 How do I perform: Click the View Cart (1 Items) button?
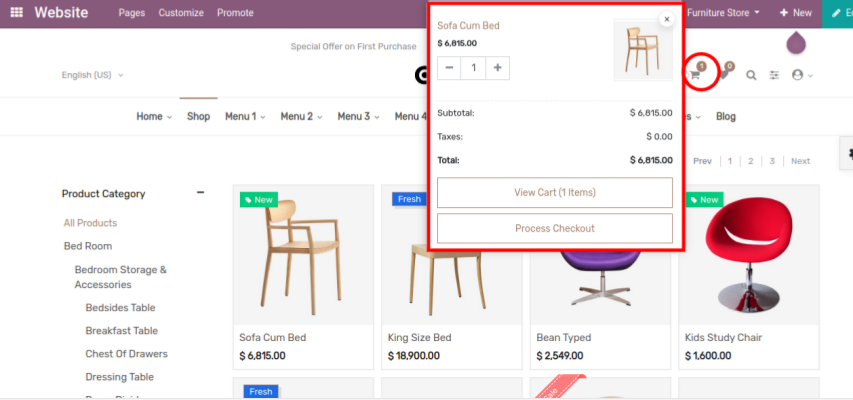tap(554, 192)
